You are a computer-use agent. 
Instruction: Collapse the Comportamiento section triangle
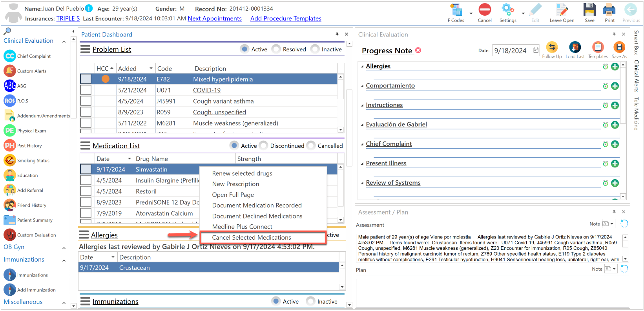click(362, 86)
